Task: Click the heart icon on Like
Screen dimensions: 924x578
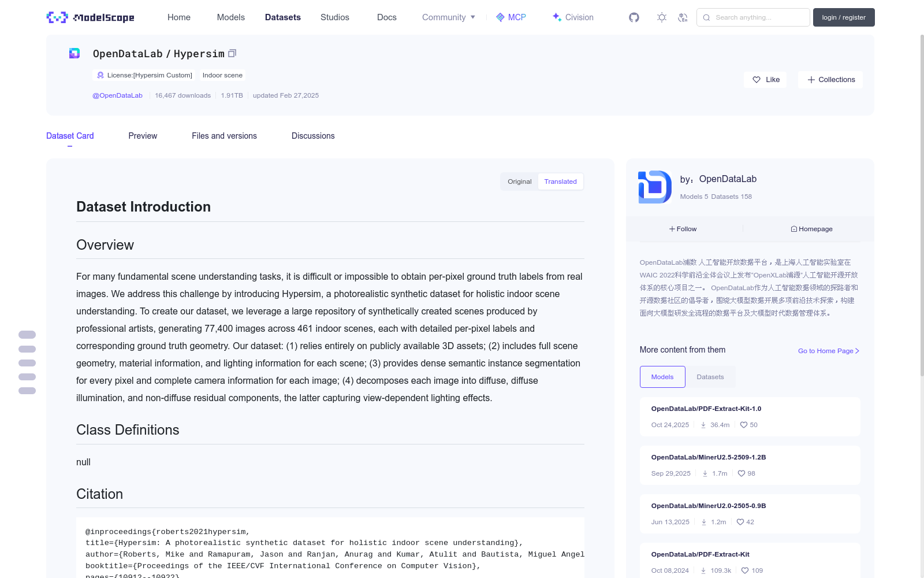Action: point(757,80)
